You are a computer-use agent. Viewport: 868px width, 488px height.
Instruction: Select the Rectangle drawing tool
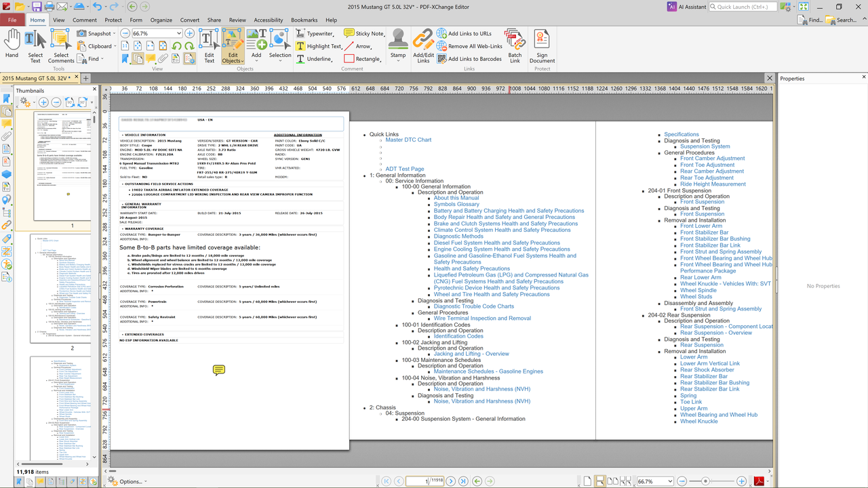(x=362, y=59)
